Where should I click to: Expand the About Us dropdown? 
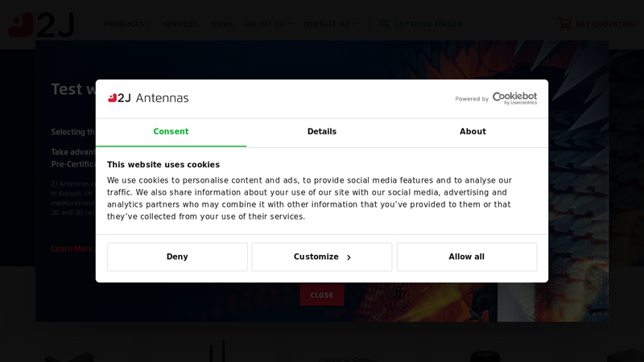(268, 24)
